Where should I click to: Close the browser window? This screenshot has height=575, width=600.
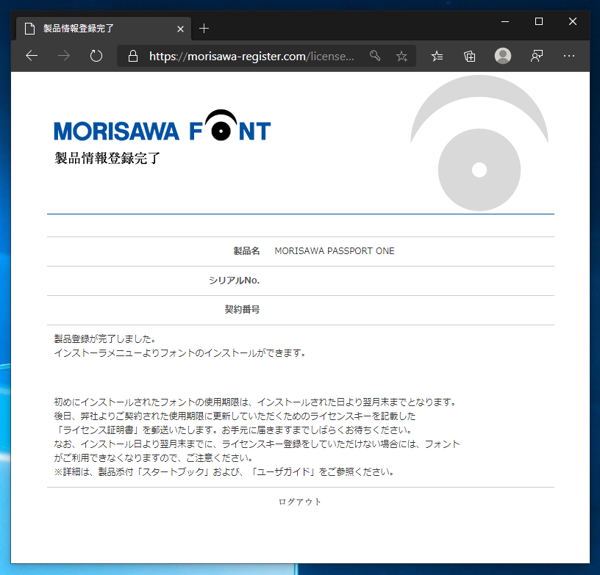(572, 21)
